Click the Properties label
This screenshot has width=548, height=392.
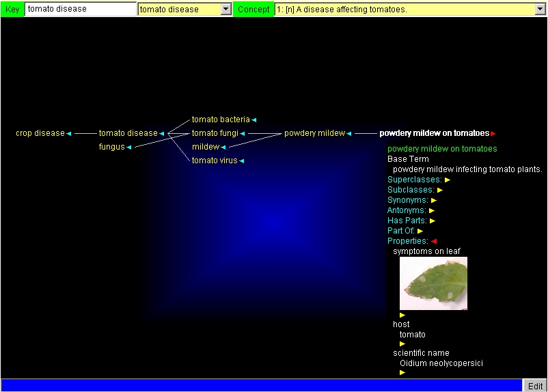408,241
